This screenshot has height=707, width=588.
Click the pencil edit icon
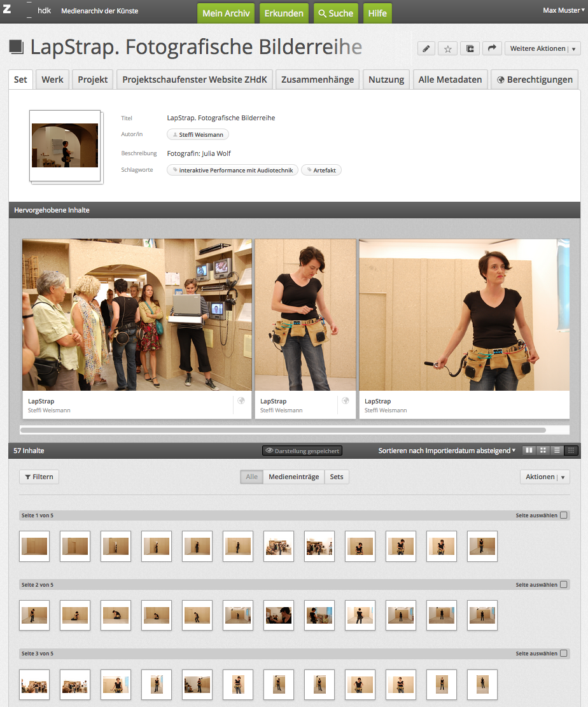(x=426, y=48)
